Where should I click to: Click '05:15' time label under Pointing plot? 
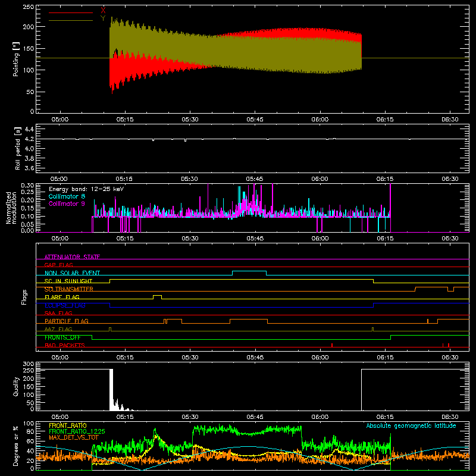[x=125, y=120]
